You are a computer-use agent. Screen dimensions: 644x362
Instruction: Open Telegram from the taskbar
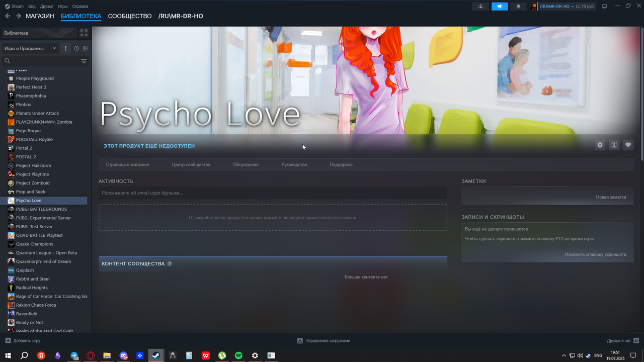[x=74, y=355]
